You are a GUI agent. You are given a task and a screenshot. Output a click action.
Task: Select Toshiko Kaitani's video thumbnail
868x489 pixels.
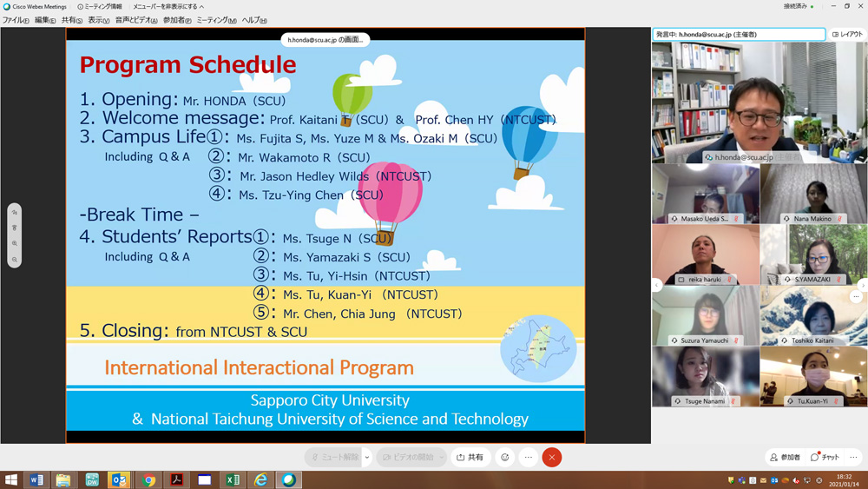point(814,315)
